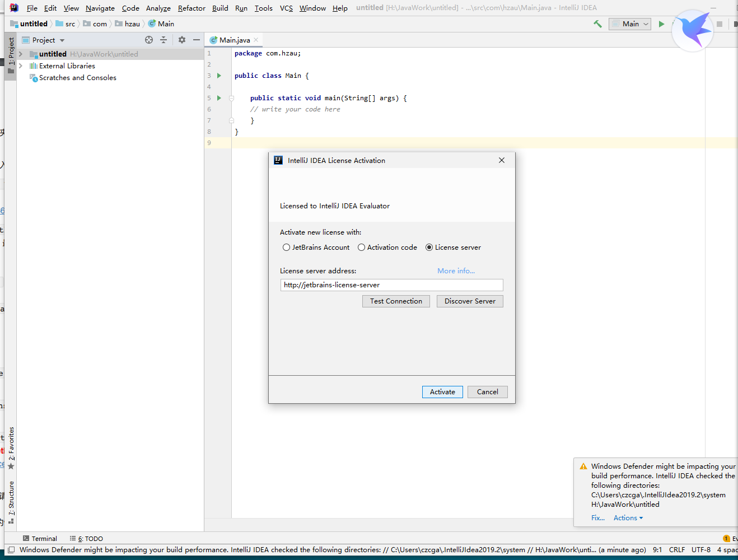
Task: Focus the License server address field
Action: [391, 285]
